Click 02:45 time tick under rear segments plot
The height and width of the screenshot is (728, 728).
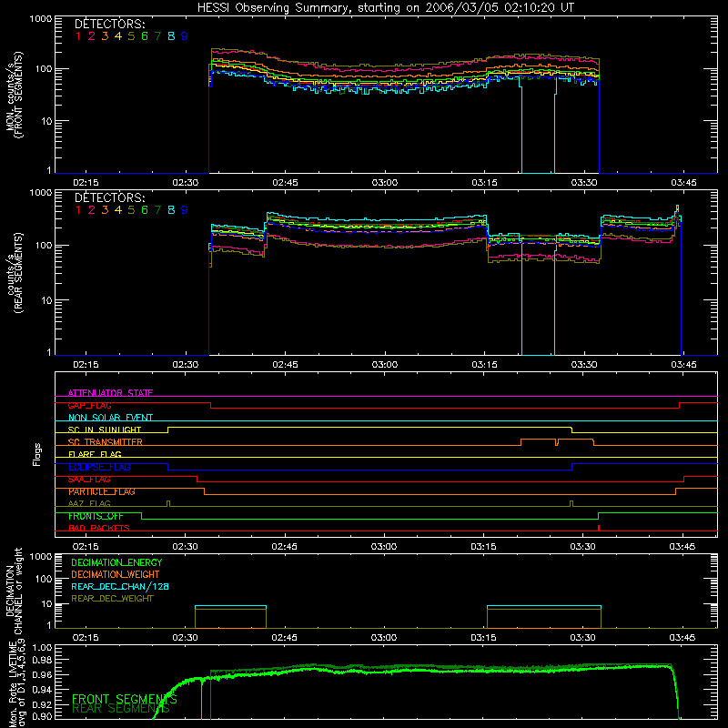pos(285,365)
